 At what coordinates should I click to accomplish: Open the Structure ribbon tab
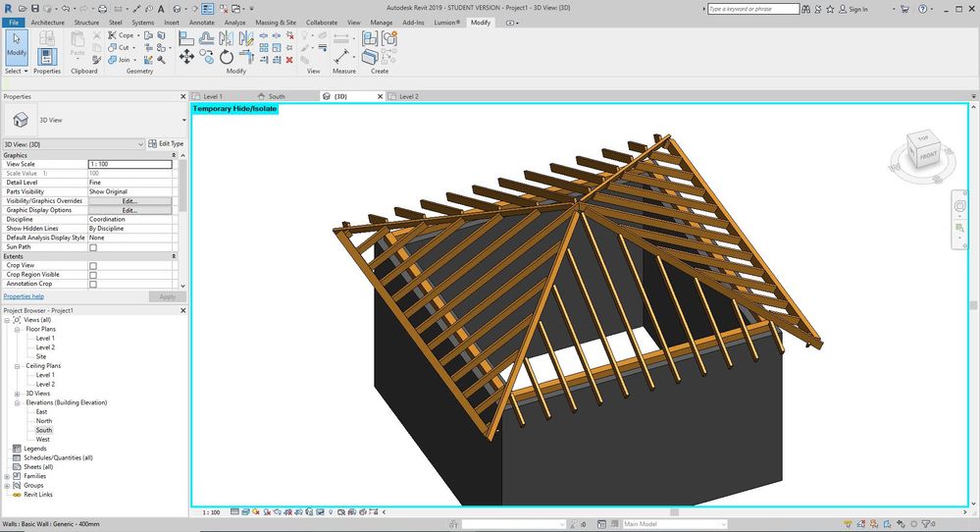point(87,23)
